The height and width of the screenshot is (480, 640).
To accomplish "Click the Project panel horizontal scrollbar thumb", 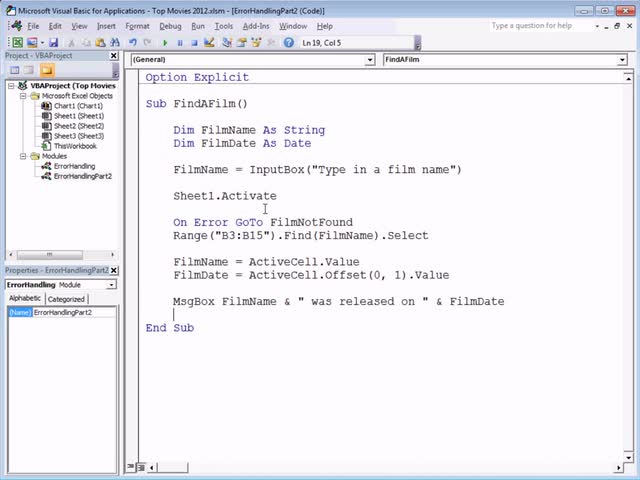I will click(x=50, y=255).
